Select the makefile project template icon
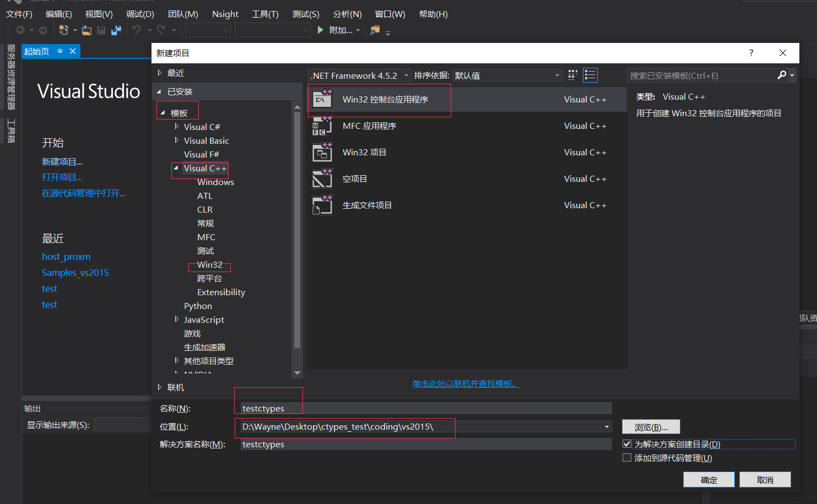 322,205
